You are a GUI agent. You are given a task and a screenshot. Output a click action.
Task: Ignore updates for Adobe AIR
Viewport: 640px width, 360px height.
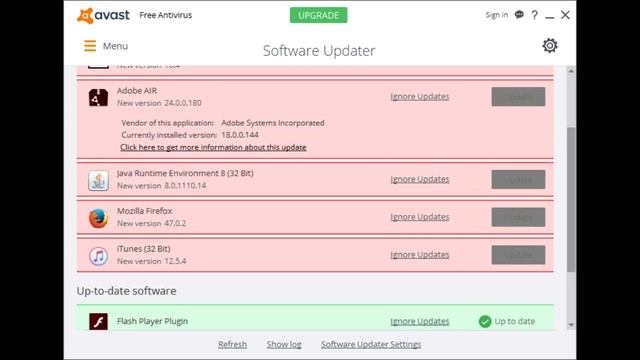click(x=420, y=97)
